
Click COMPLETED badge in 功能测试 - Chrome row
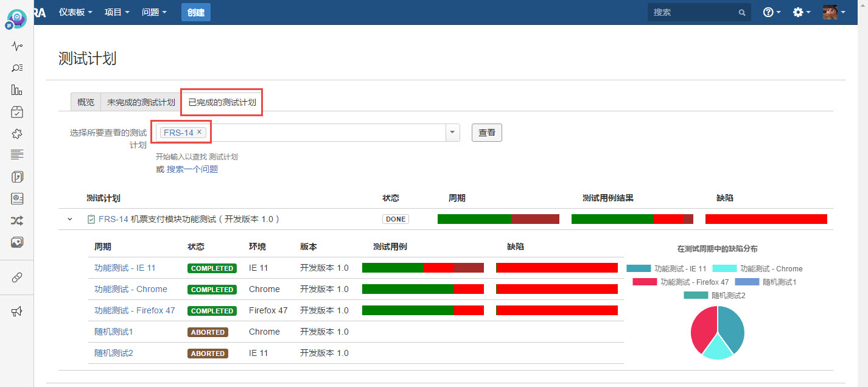212,290
